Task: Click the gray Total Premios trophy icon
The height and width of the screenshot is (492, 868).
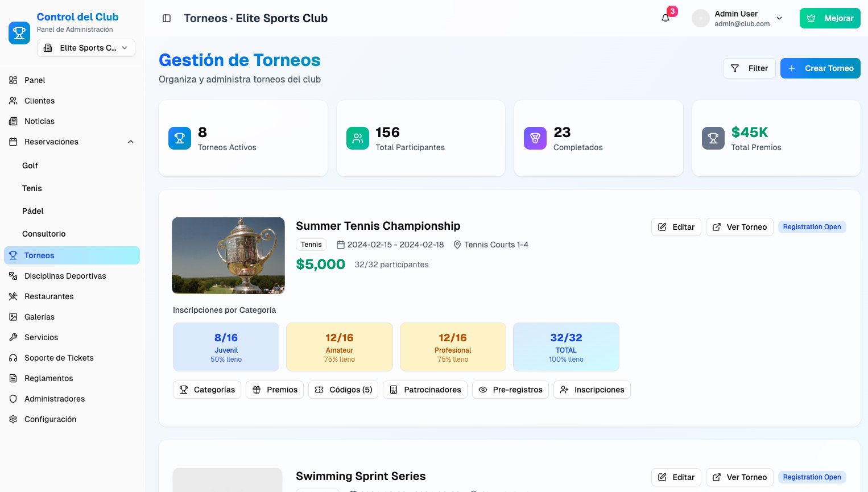Action: [x=713, y=138]
